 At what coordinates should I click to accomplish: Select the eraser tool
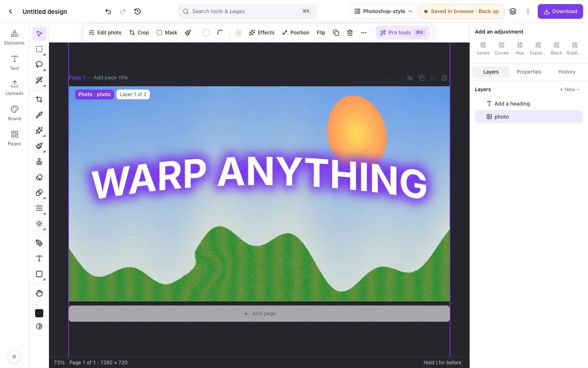39,177
